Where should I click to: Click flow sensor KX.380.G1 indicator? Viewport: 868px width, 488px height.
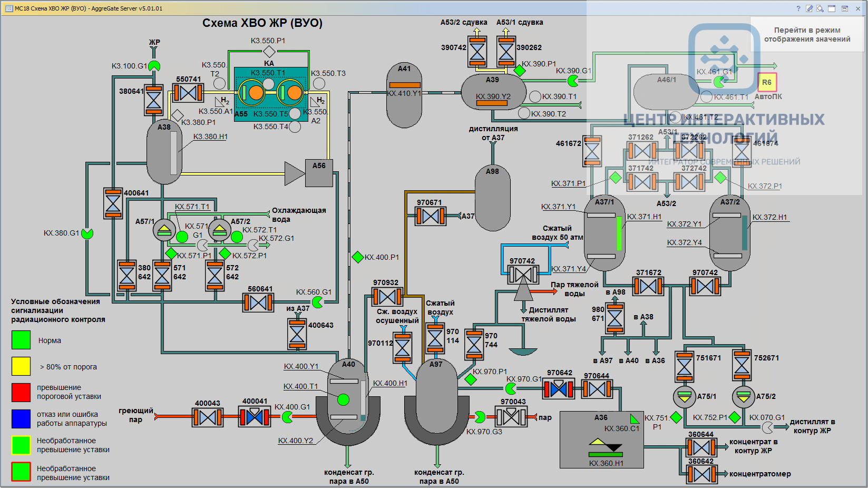pyautogui.click(x=87, y=233)
